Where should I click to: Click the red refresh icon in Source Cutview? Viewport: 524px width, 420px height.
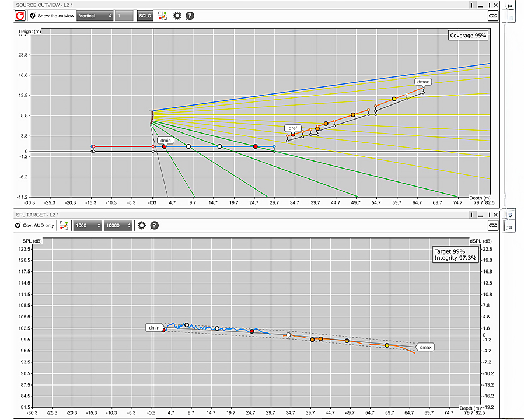coord(19,16)
